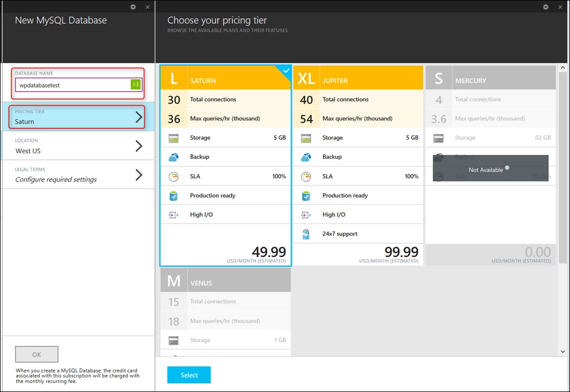Click Storage icon in Saturn plan
The image size is (570, 392).
click(174, 138)
